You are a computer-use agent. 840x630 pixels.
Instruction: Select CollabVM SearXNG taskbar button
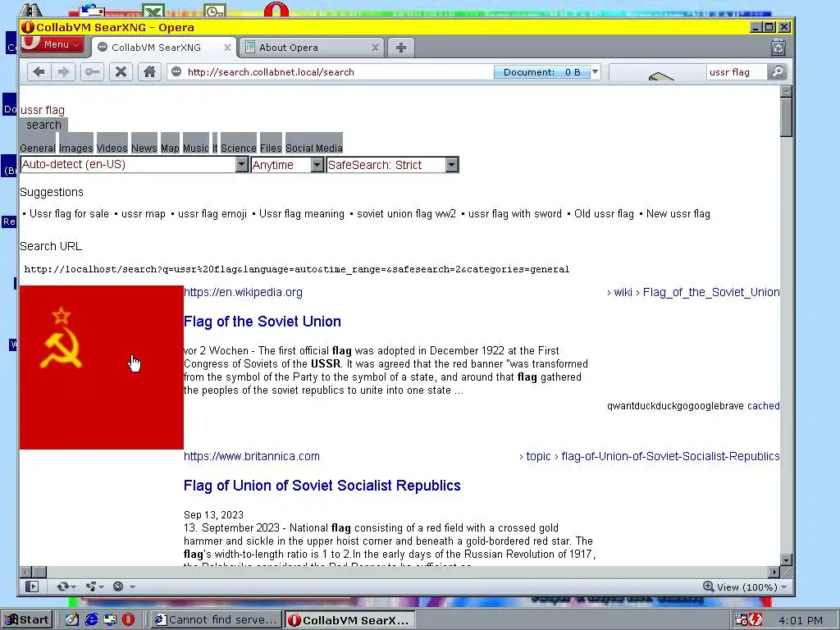coord(349,620)
